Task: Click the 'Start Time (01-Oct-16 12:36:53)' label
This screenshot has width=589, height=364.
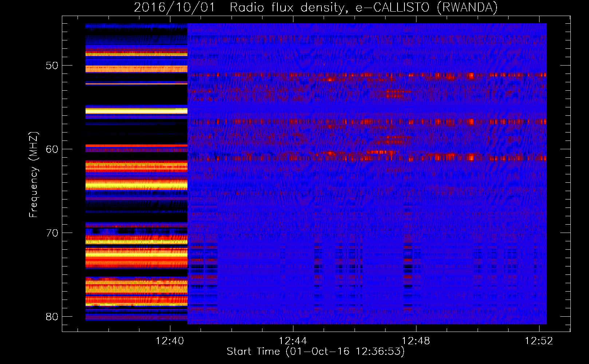Action: (316, 352)
